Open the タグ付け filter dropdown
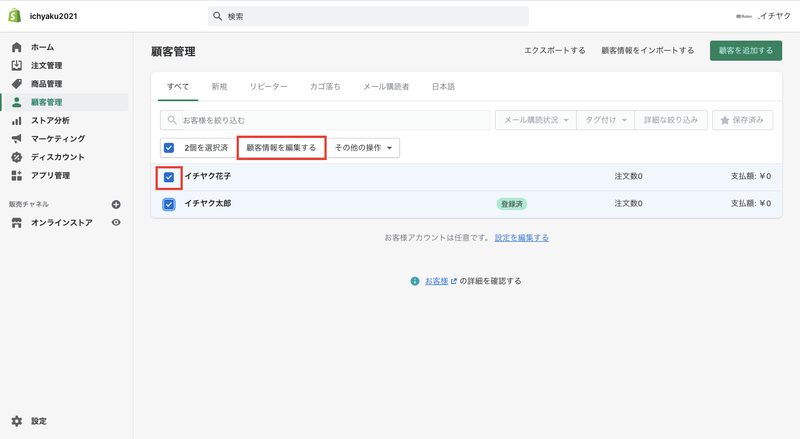This screenshot has width=800, height=439. pyautogui.click(x=606, y=120)
